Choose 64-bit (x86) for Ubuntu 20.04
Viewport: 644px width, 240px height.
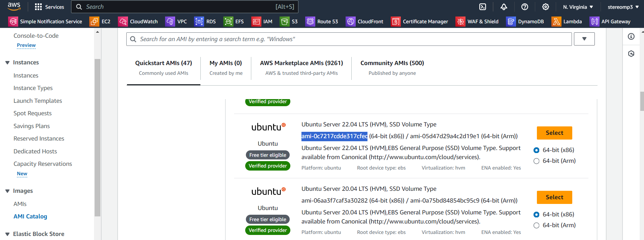(x=537, y=215)
